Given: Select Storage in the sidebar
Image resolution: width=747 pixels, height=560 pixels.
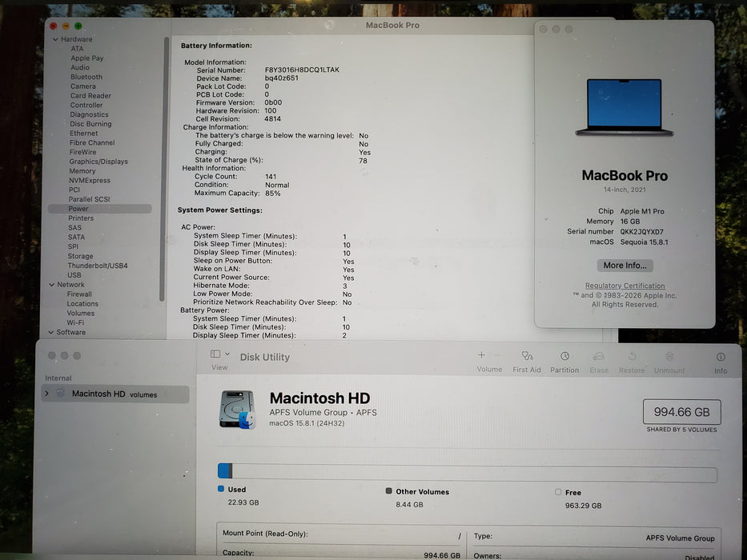Looking at the screenshot, I should click(x=80, y=256).
